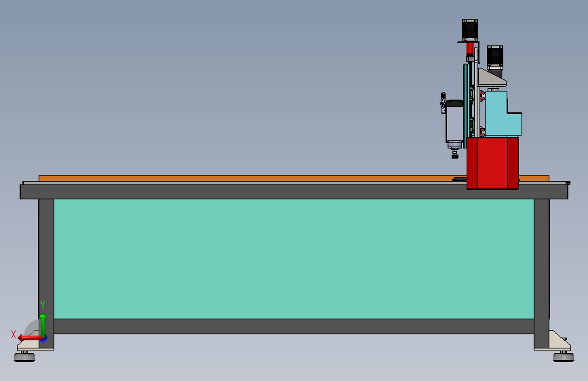
Task: Select the left dark gray table leg
Action: pyautogui.click(x=46, y=274)
